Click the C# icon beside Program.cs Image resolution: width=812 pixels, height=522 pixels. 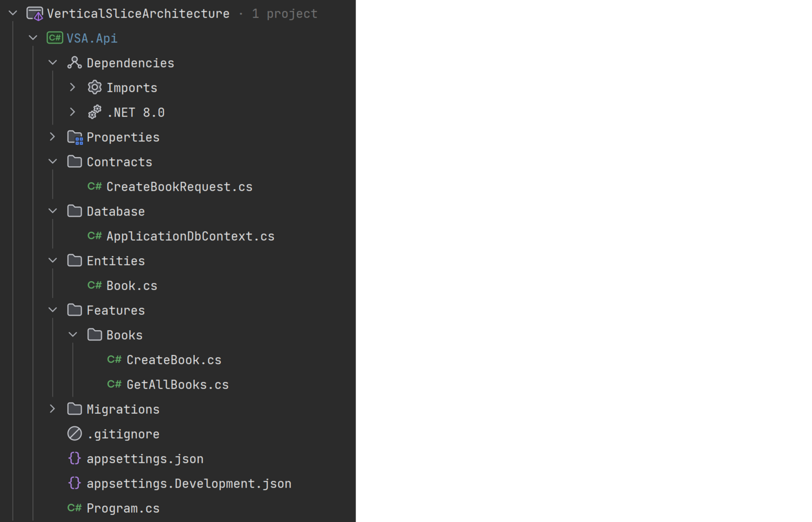[x=74, y=508]
